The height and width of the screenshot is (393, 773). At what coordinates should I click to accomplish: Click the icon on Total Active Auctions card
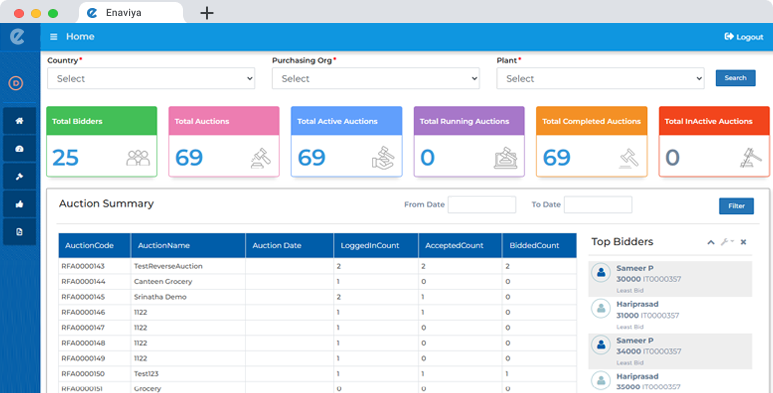[x=383, y=158]
